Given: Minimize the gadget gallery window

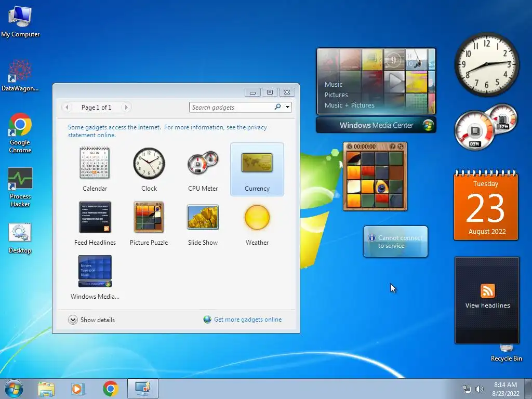Looking at the screenshot, I should (x=252, y=92).
